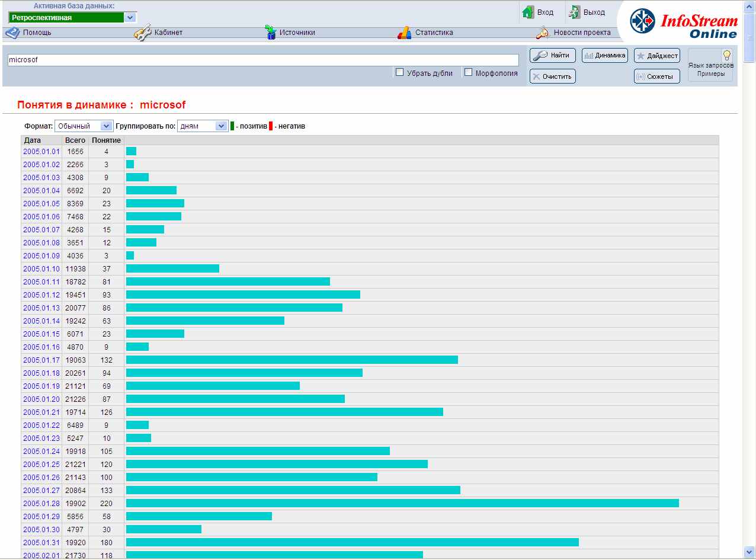Click the Вход login link
Image resolution: width=756 pixels, height=560 pixels.
click(545, 12)
